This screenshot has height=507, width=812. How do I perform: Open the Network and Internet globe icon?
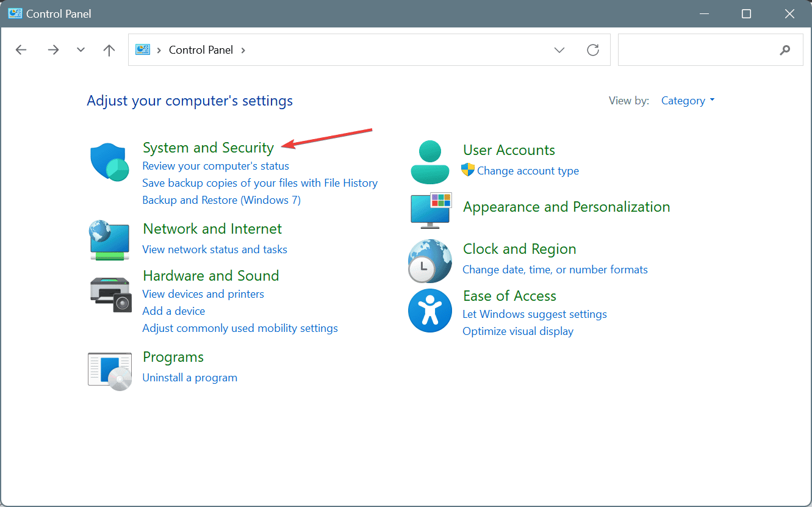tap(109, 240)
